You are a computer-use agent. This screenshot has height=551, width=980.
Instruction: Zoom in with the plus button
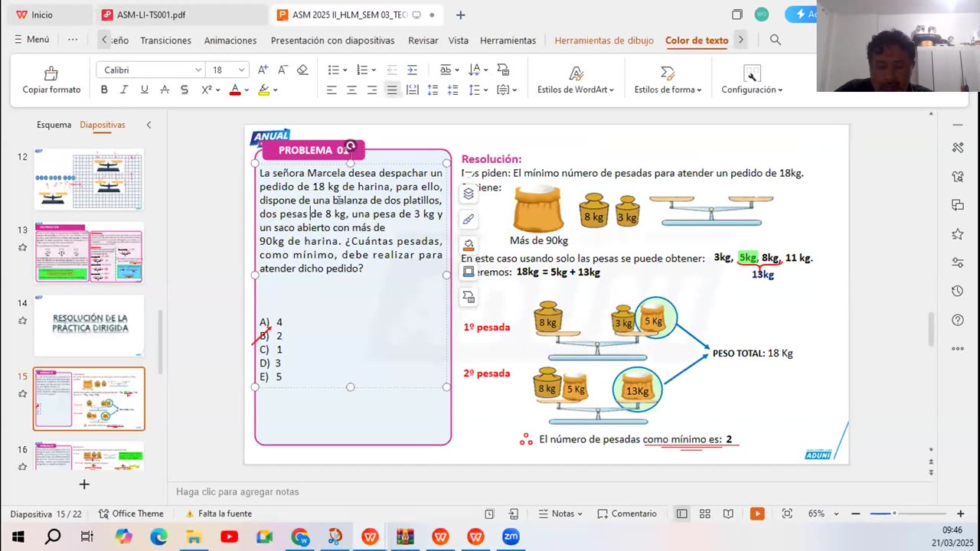point(960,514)
